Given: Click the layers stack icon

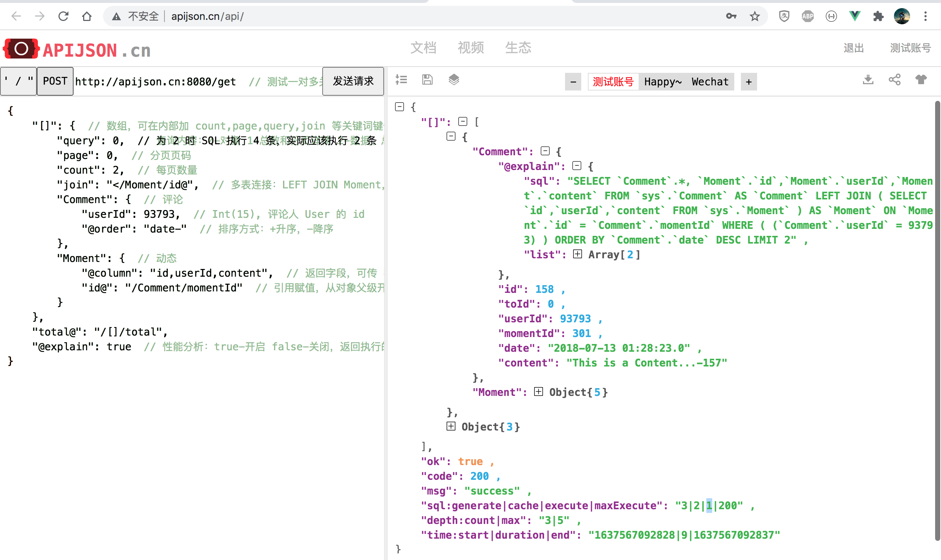Looking at the screenshot, I should click(454, 79).
